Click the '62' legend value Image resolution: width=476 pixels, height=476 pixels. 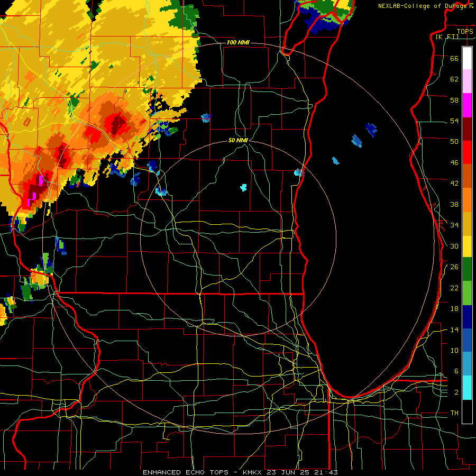pos(454,79)
